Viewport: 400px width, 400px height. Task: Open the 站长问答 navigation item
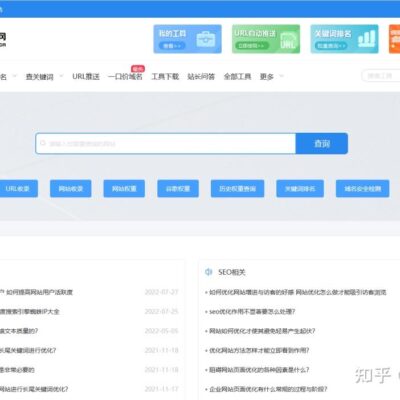(x=201, y=77)
